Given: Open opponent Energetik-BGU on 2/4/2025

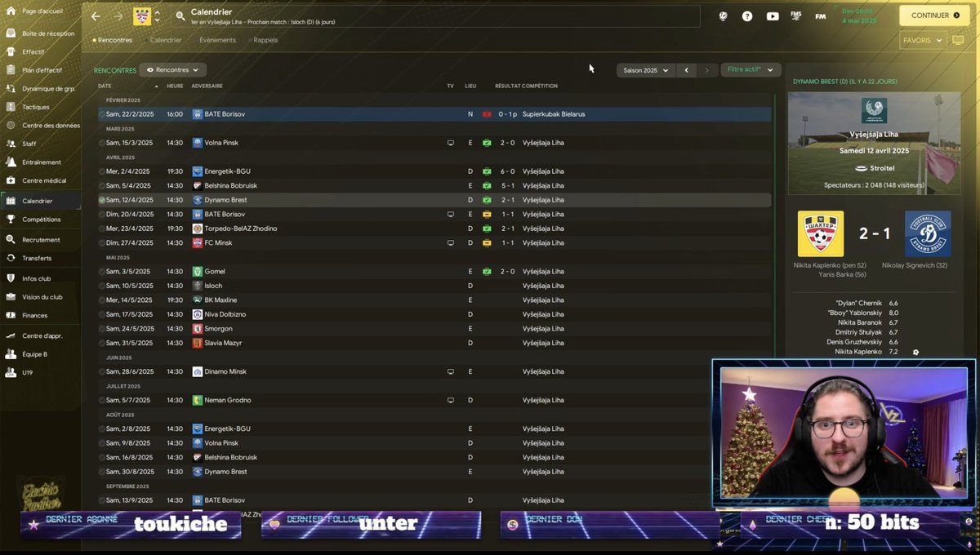Looking at the screenshot, I should coord(228,171).
